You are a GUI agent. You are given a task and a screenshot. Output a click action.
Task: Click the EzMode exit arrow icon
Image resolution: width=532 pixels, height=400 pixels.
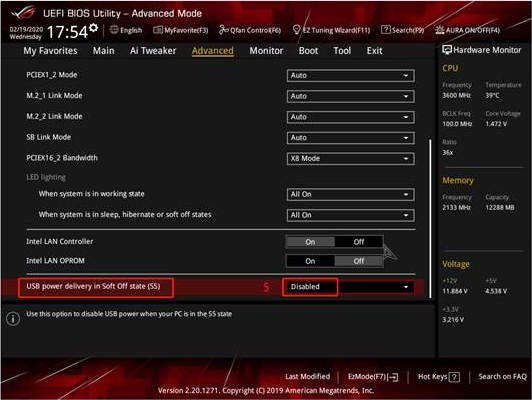(393, 377)
